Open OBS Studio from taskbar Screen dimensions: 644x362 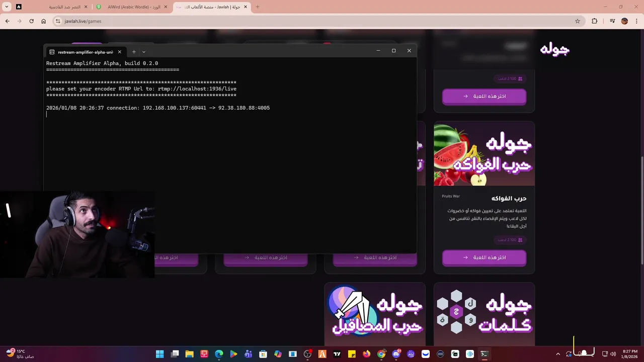point(307,354)
